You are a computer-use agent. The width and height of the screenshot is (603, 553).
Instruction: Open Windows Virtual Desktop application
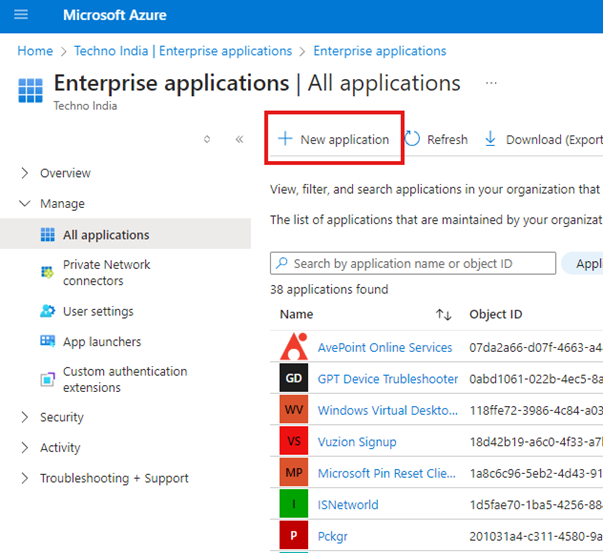click(x=388, y=410)
